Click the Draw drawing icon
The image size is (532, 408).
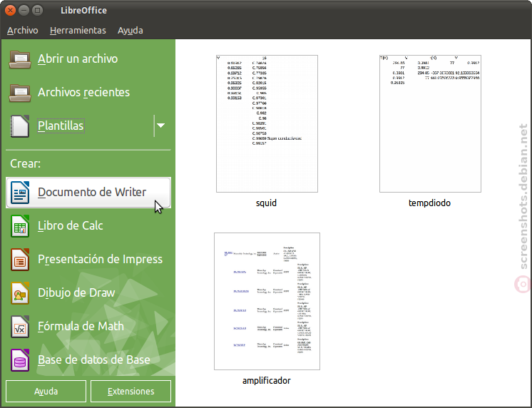pyautogui.click(x=20, y=293)
